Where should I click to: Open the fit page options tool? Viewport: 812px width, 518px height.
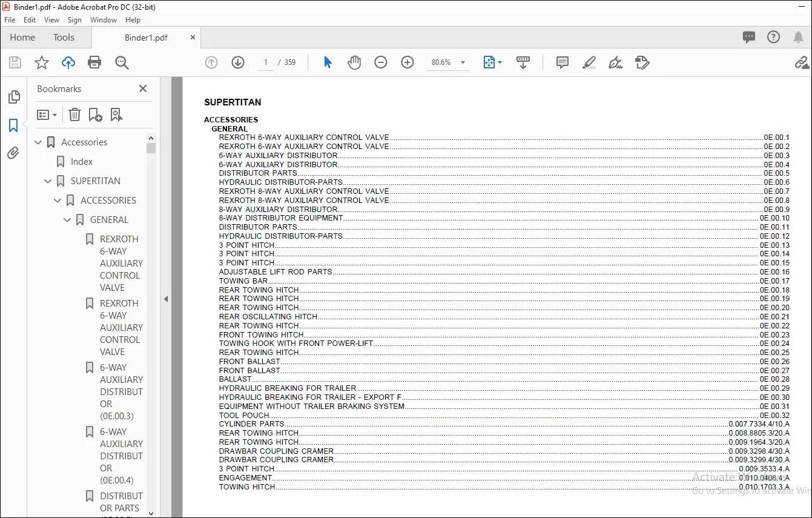click(x=492, y=62)
